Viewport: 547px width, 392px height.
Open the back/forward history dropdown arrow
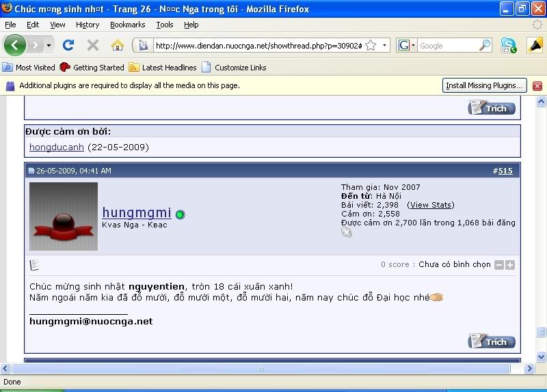pyautogui.click(x=49, y=45)
